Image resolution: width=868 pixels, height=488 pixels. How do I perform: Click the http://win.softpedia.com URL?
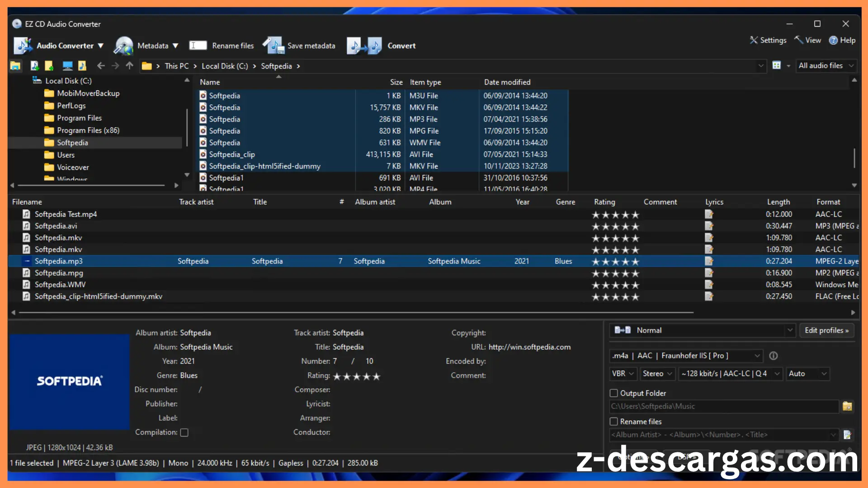529,347
